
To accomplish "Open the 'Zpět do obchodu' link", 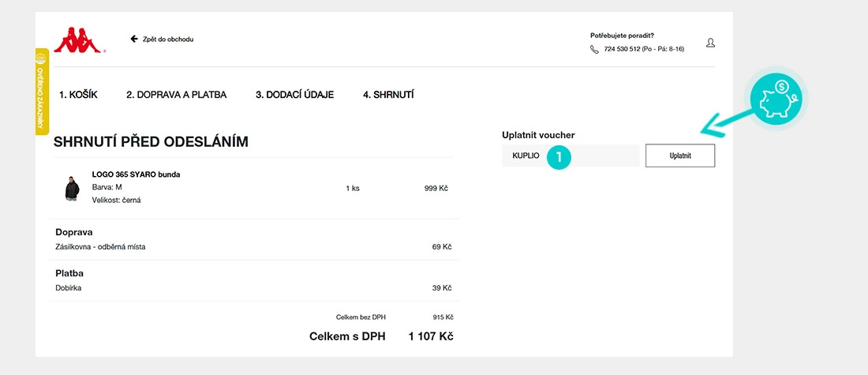I will coord(167,39).
